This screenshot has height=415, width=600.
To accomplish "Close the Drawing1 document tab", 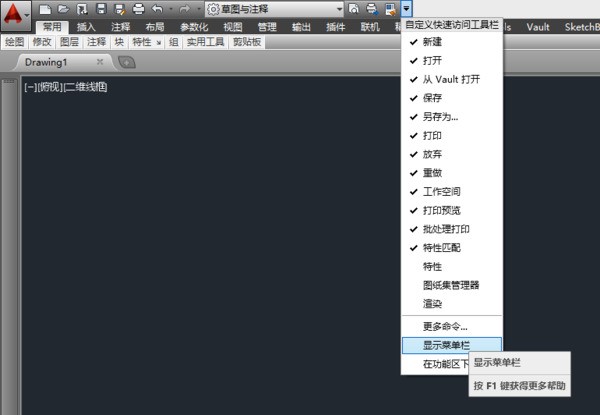I will click(x=99, y=61).
